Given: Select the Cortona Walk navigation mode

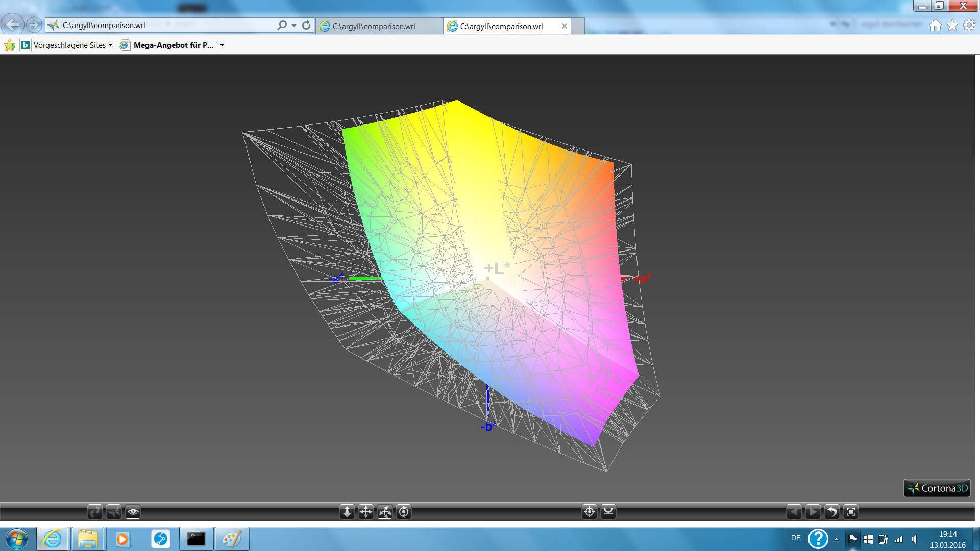Looking at the screenshot, I should [95, 512].
